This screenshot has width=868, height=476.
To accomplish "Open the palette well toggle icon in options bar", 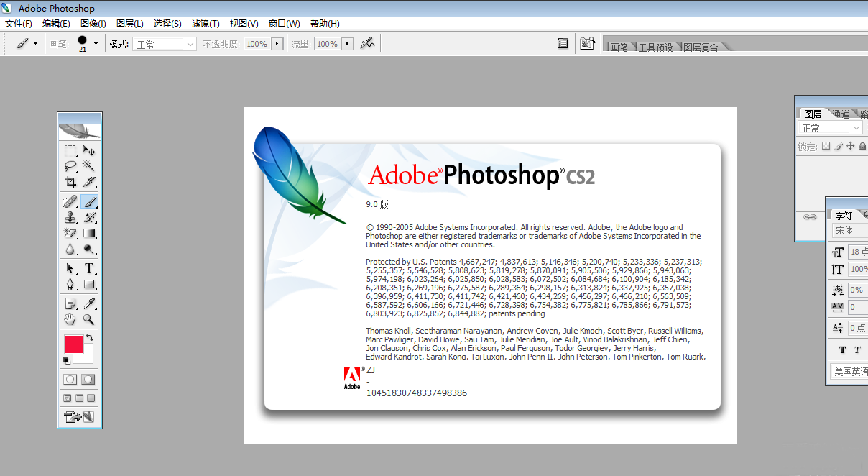I will click(x=563, y=44).
